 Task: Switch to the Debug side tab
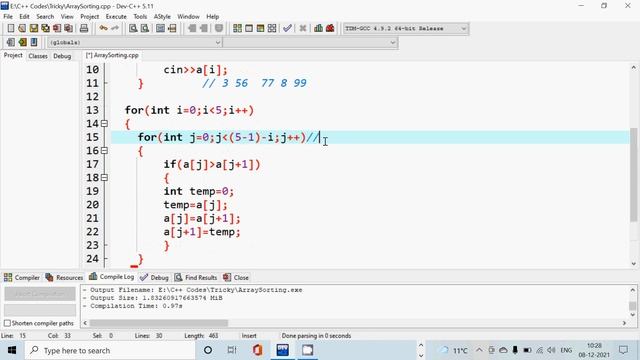[x=62, y=56]
